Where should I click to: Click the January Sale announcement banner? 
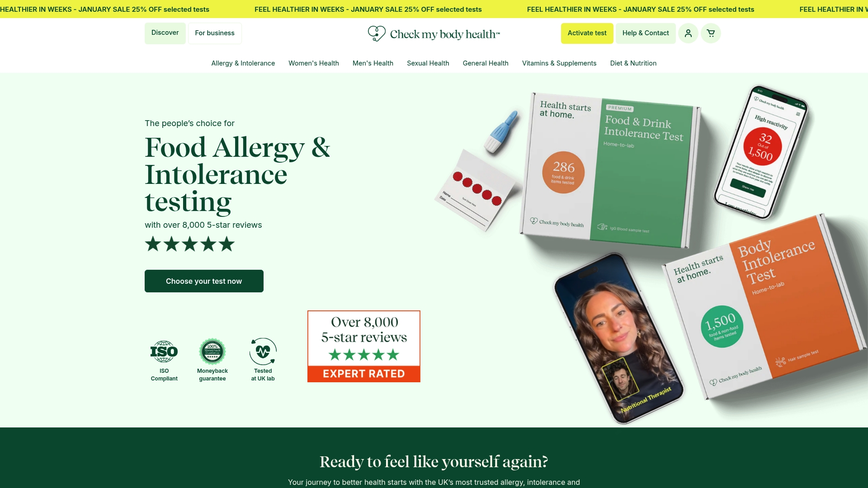click(434, 9)
